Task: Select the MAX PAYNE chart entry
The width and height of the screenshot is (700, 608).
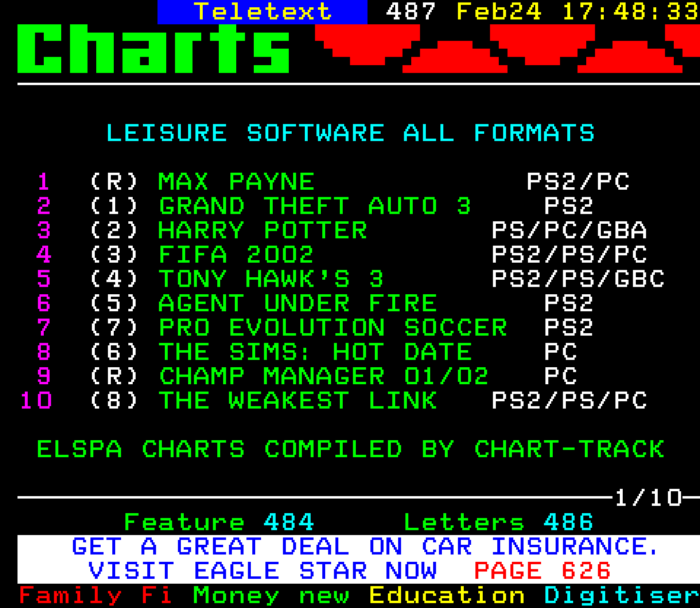Action: click(236, 182)
